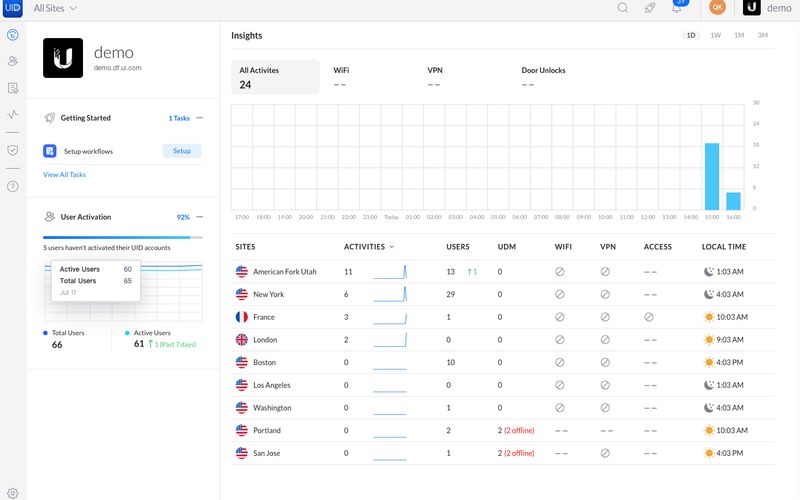Click the tall 15:00 chart bar

pyautogui.click(x=712, y=177)
